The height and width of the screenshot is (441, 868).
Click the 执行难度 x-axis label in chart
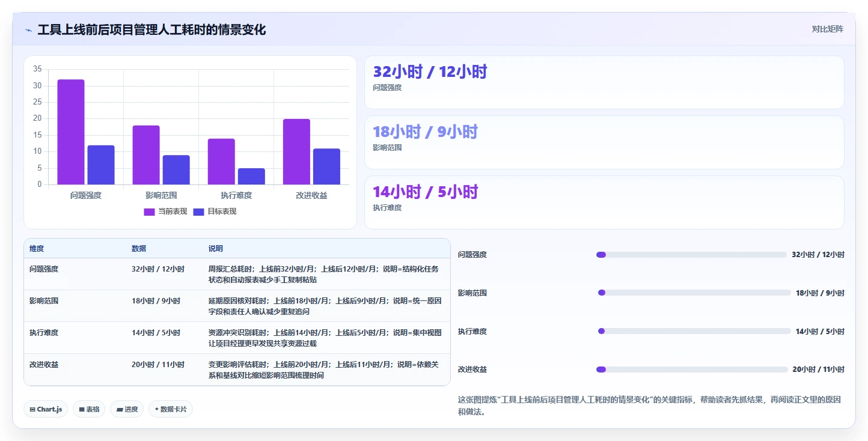(x=236, y=195)
